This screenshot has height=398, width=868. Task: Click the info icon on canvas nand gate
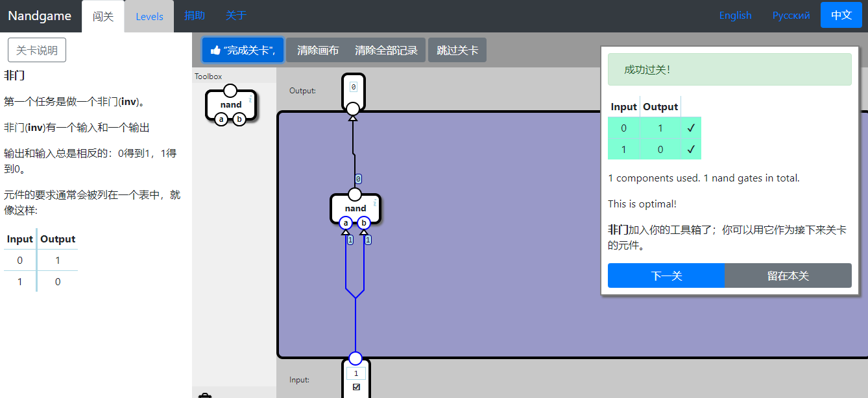pyautogui.click(x=374, y=203)
